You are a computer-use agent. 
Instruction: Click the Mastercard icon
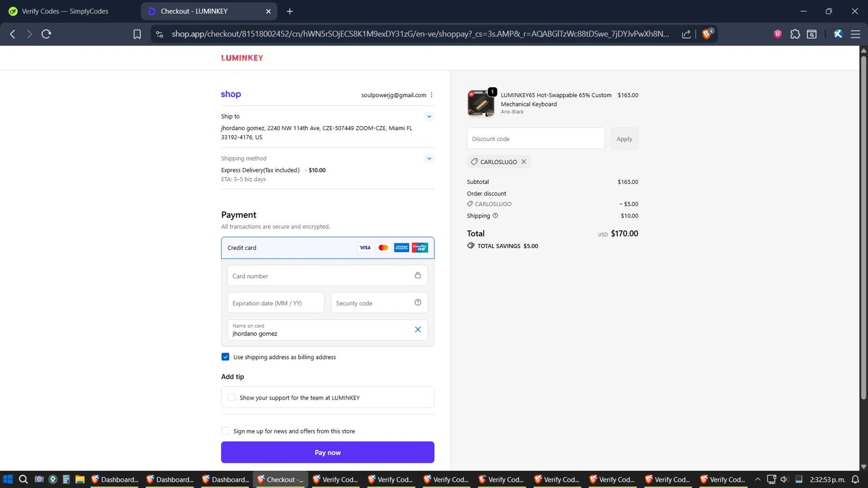click(383, 247)
